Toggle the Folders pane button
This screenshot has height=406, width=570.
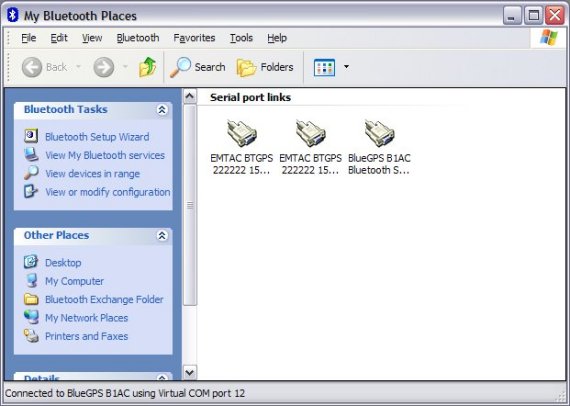click(265, 67)
